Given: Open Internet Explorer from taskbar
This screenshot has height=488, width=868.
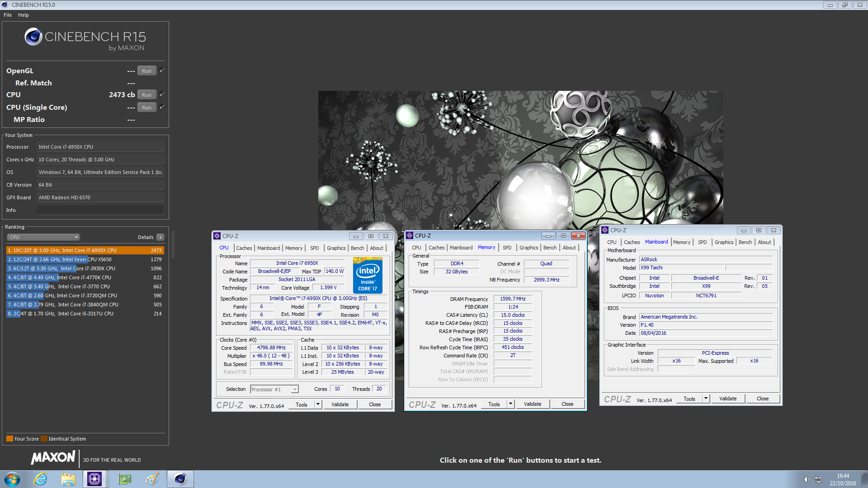Looking at the screenshot, I should [41, 479].
